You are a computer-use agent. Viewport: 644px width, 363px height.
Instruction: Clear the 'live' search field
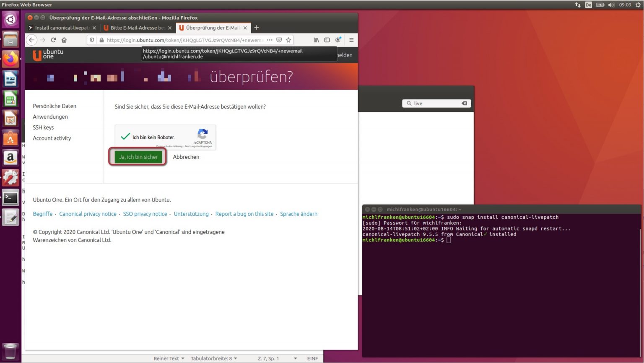[x=464, y=103]
